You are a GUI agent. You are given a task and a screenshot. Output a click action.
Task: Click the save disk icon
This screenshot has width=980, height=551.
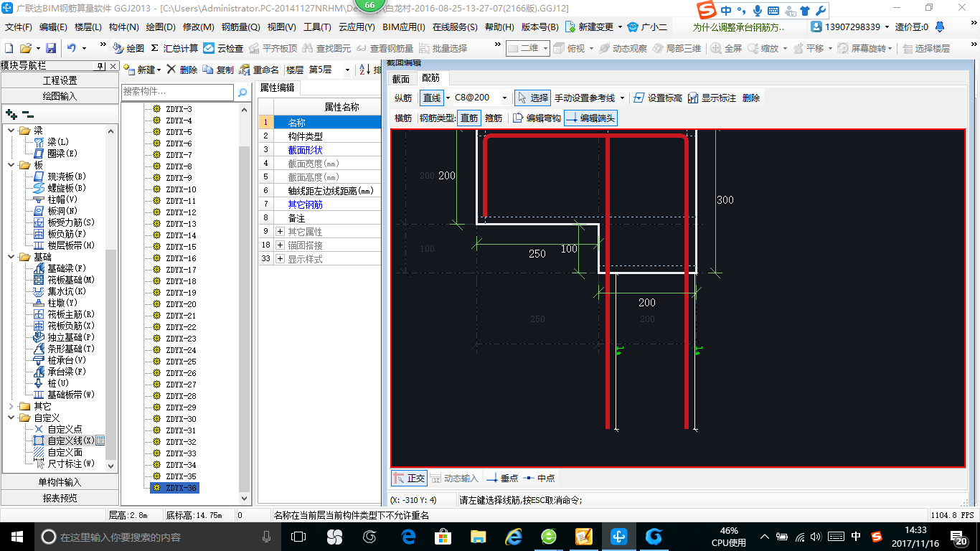pos(51,48)
